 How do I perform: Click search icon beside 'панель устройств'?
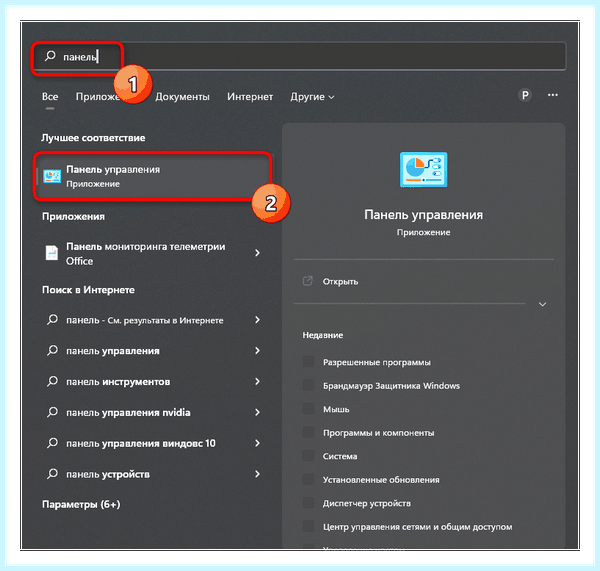(x=52, y=474)
